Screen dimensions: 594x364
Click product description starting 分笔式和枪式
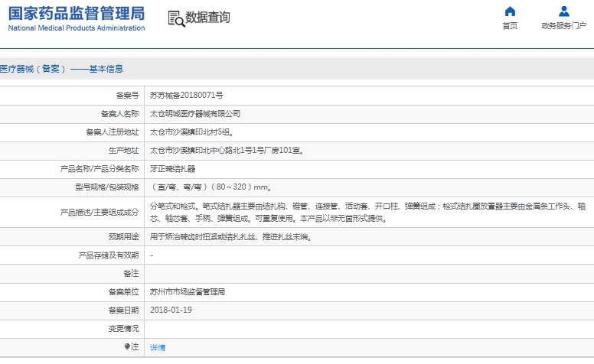368,213
